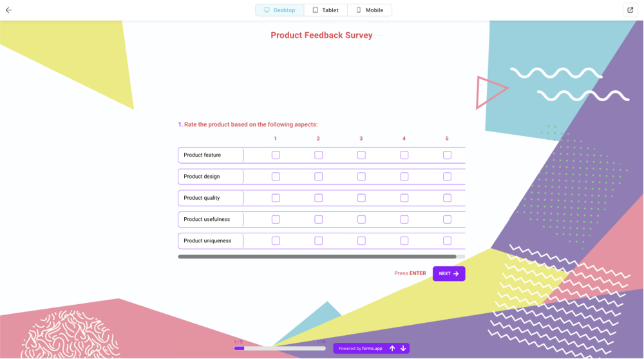Check rating 1 for Product feature
Viewport: 644px width, 359px height.
tap(276, 155)
